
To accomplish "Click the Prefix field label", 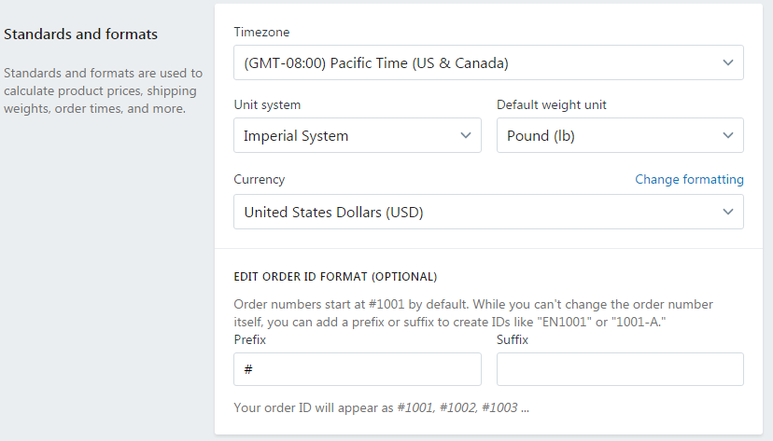I will point(250,340).
